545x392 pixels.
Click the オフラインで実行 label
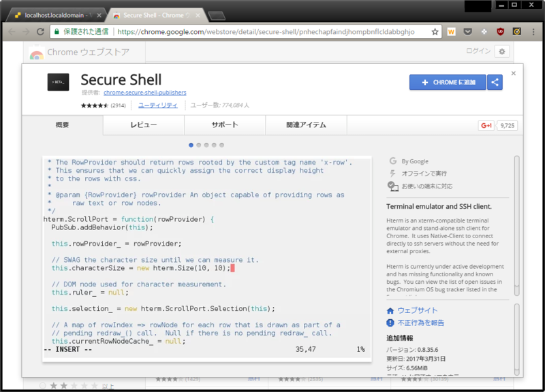424,174
